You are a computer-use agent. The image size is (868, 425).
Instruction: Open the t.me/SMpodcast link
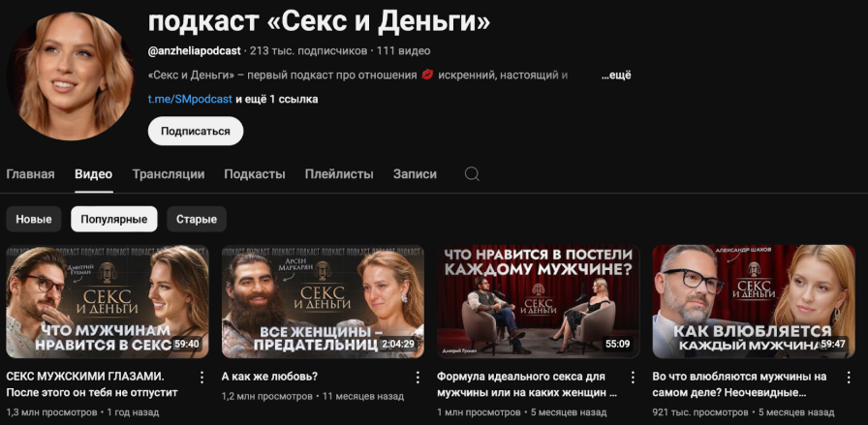tap(190, 100)
